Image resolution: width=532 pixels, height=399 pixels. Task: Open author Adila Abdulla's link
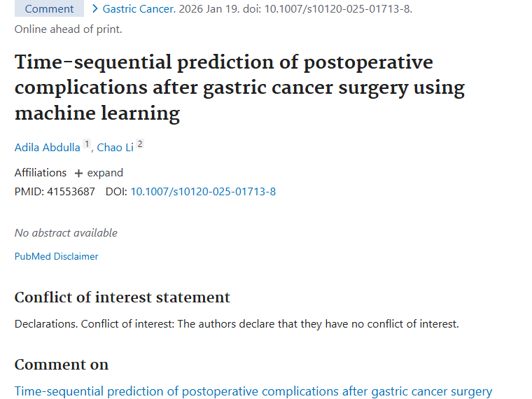(47, 148)
